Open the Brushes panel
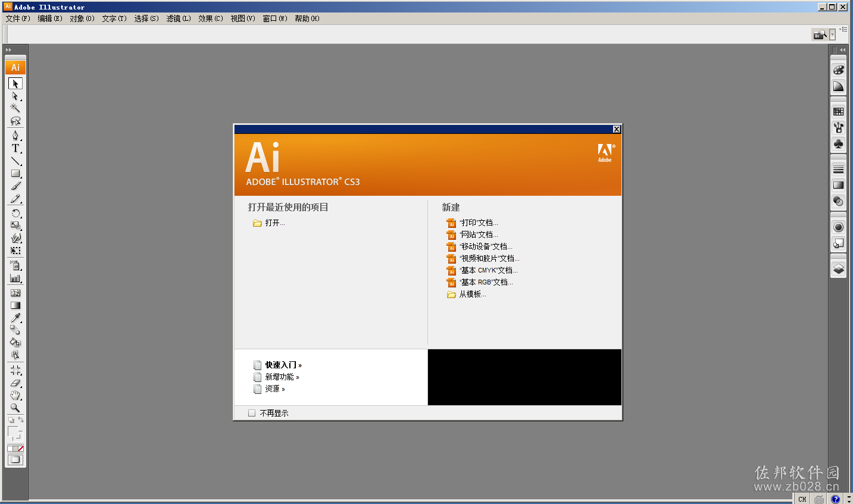 pyautogui.click(x=838, y=127)
